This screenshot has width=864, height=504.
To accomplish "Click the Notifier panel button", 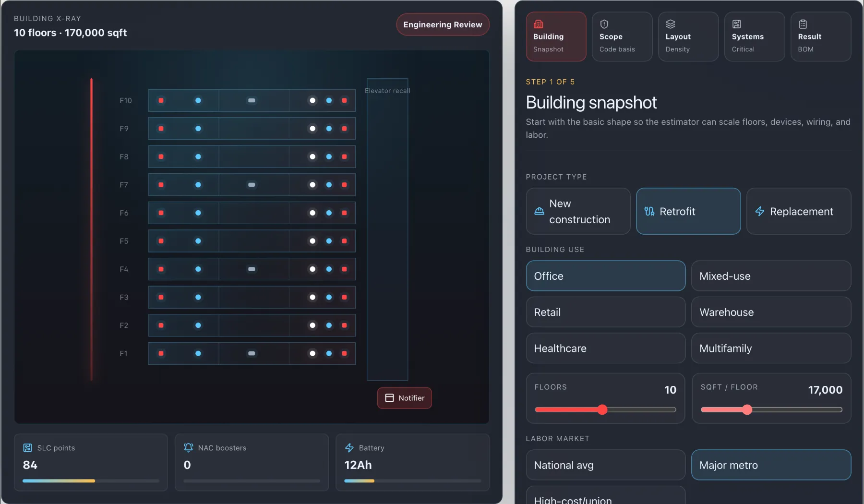I will click(x=405, y=398).
